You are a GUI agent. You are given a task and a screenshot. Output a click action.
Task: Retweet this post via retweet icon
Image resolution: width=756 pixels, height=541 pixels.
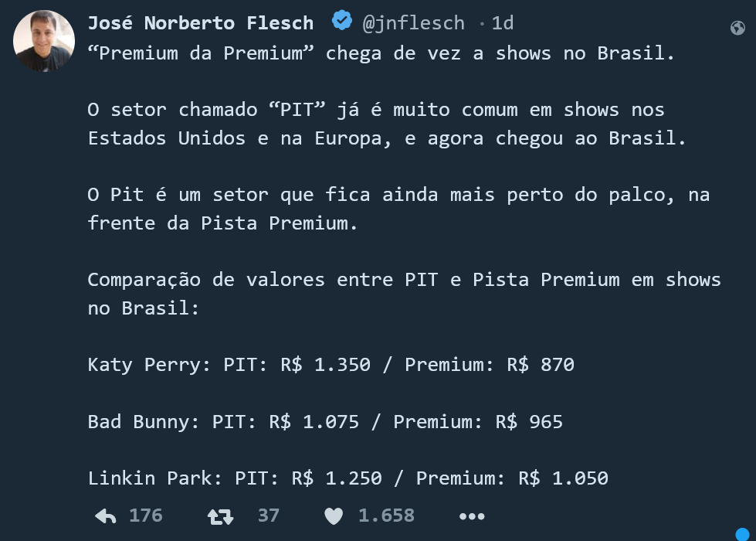tap(220, 517)
